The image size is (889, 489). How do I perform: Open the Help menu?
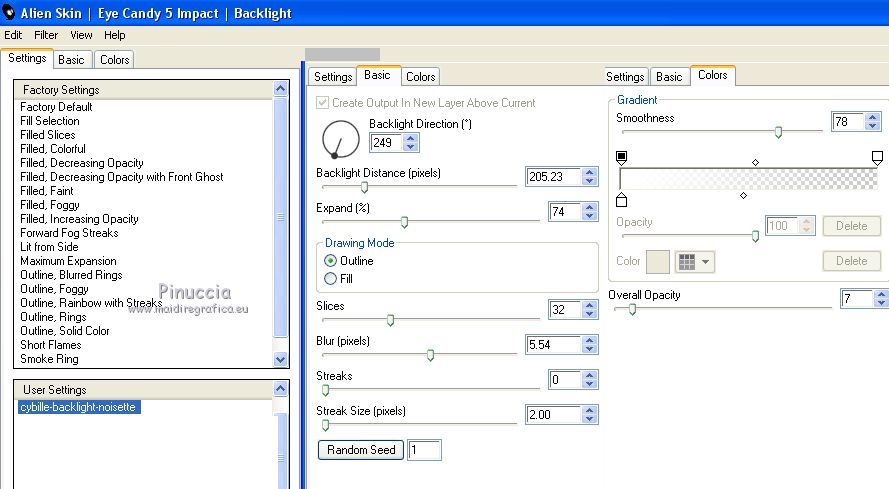115,35
